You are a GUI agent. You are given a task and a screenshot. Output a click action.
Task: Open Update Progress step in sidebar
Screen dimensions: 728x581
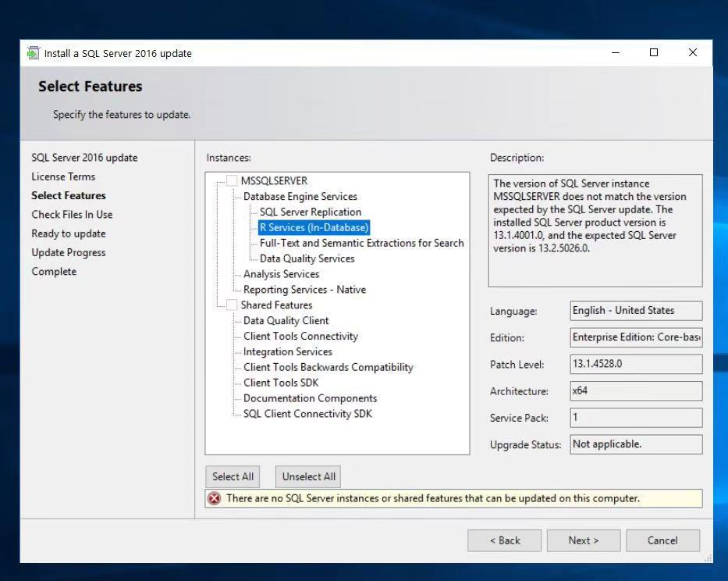point(69,252)
